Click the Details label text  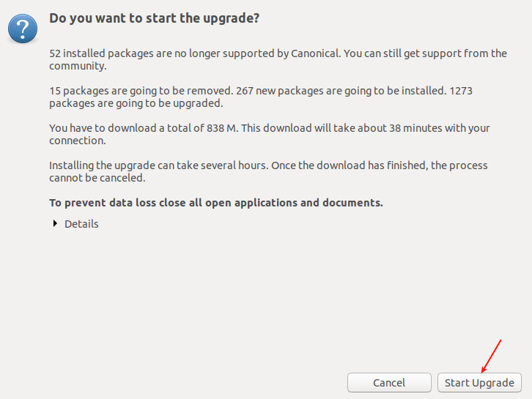(81, 224)
